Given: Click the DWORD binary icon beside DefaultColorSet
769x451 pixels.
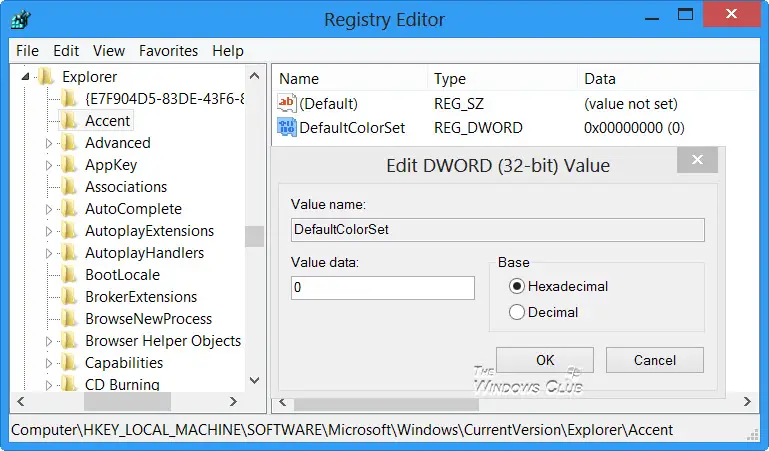Looking at the screenshot, I should point(287,127).
